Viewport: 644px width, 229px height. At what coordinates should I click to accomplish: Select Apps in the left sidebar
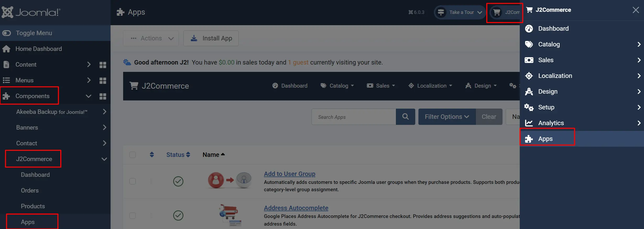pos(28,222)
